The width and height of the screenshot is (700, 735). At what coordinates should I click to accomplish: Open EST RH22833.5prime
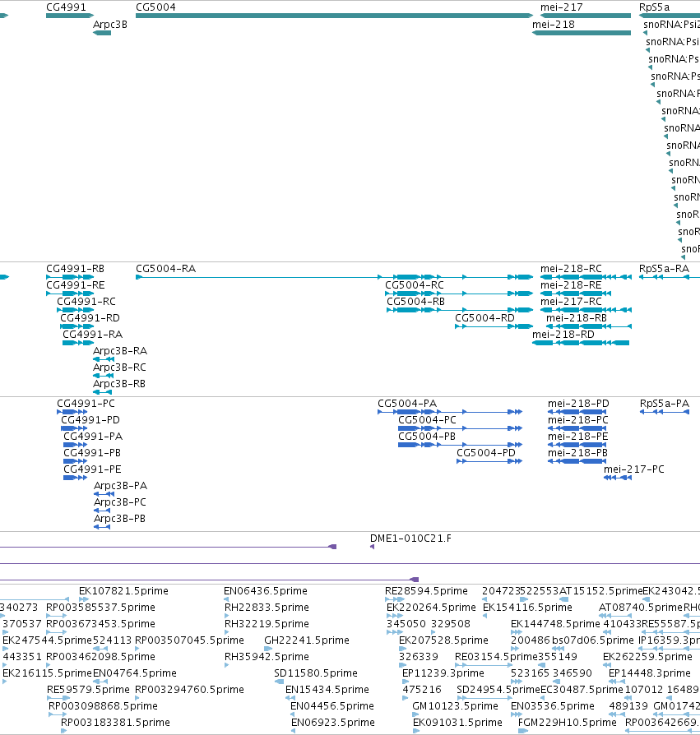point(267,608)
